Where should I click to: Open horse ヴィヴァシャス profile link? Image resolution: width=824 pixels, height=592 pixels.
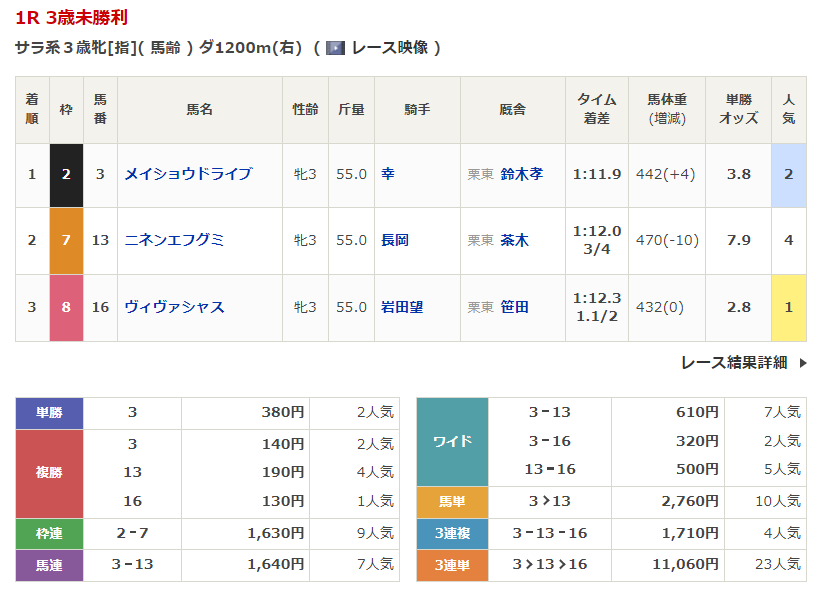pos(174,307)
